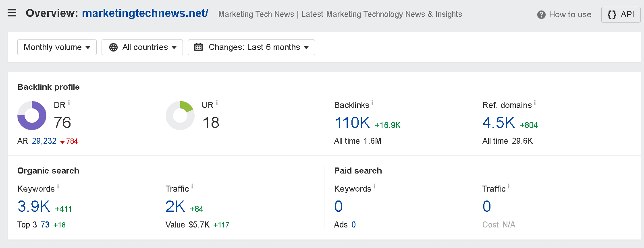
Task: Click the UR value 18
Action: pyautogui.click(x=211, y=123)
